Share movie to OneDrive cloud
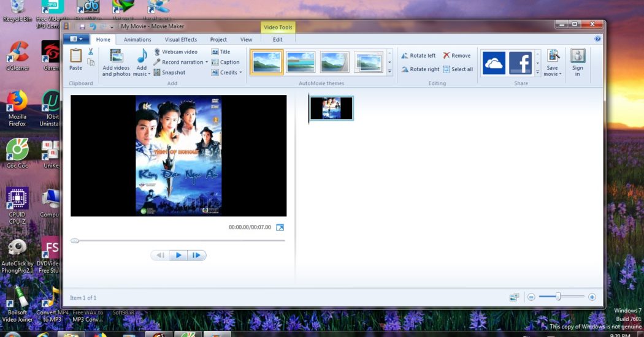Viewport: 644px width, 337px height. point(494,62)
